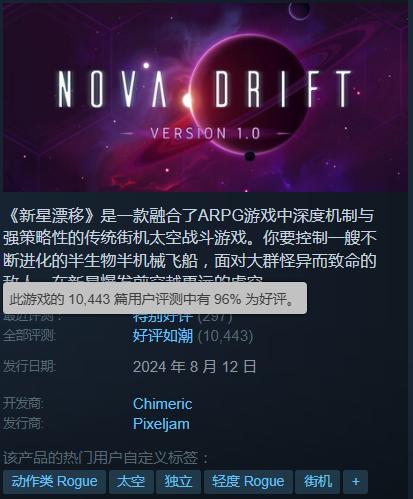Screen dimensions: 413x499
Task: Select the 街机 tag
Action: [x=318, y=482]
